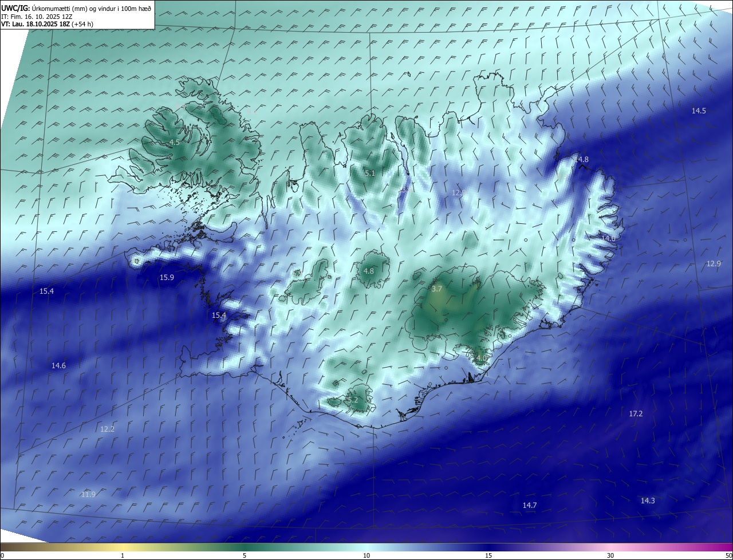733x560 pixels.
Task: Pick the pale cyan colour above tick 10
Action: [366, 547]
